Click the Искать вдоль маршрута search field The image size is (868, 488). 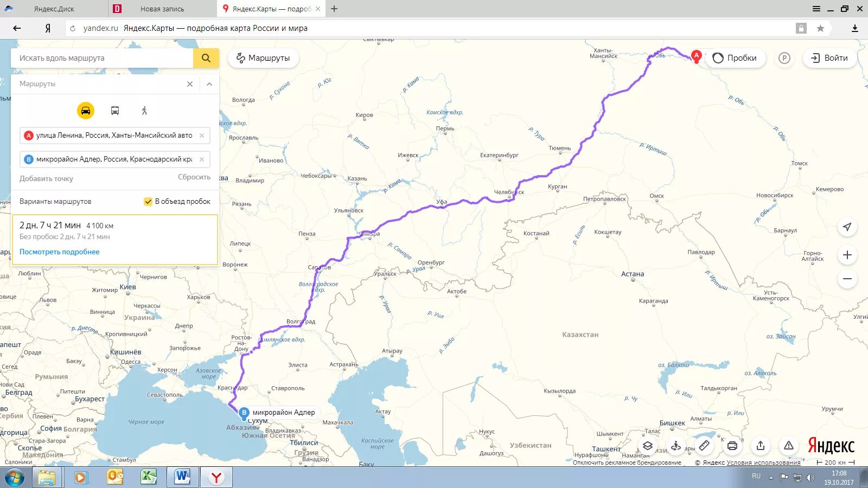tap(102, 58)
